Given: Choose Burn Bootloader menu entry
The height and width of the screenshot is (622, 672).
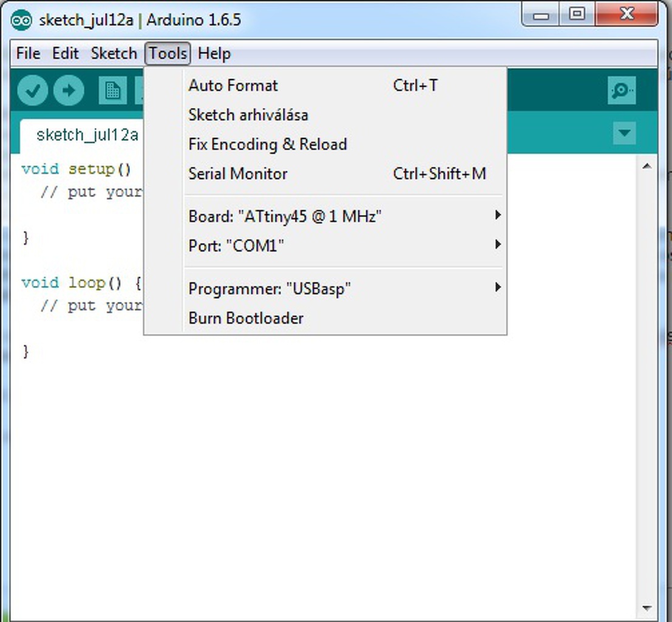Looking at the screenshot, I should [x=325, y=318].
